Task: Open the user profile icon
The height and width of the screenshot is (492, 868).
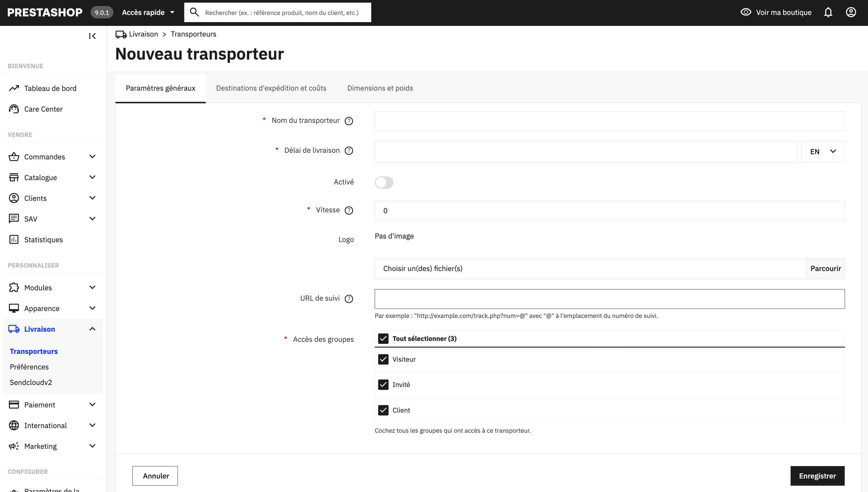Action: coord(851,12)
